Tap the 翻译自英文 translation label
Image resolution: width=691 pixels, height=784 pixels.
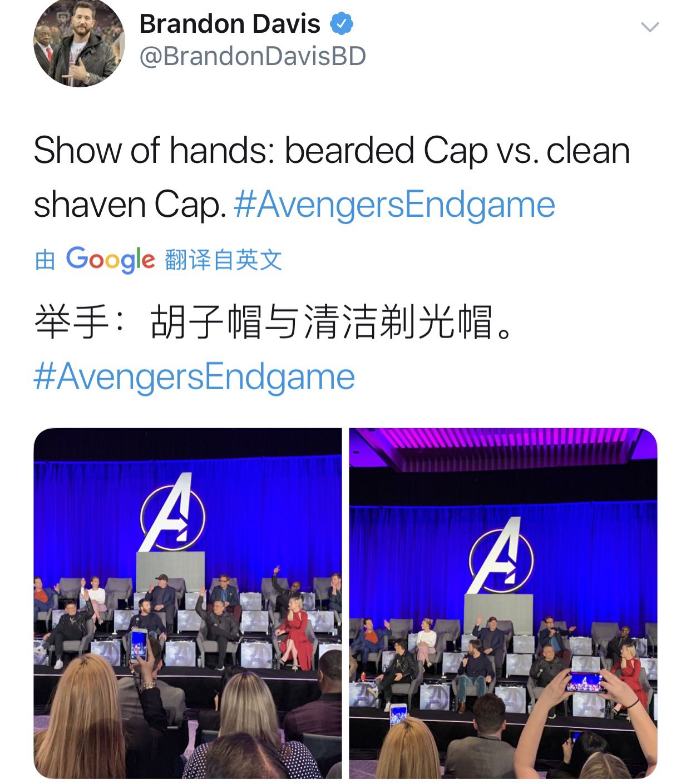(224, 260)
